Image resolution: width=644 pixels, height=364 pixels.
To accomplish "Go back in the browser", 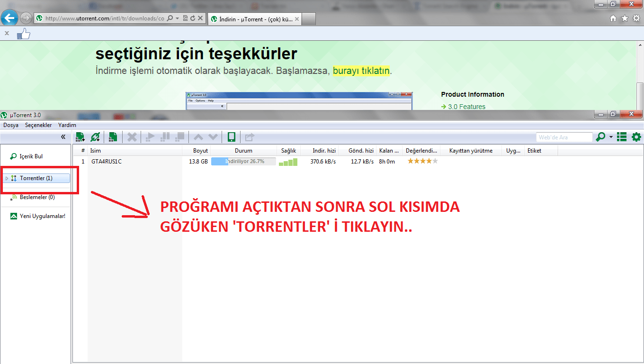I will (x=9, y=18).
